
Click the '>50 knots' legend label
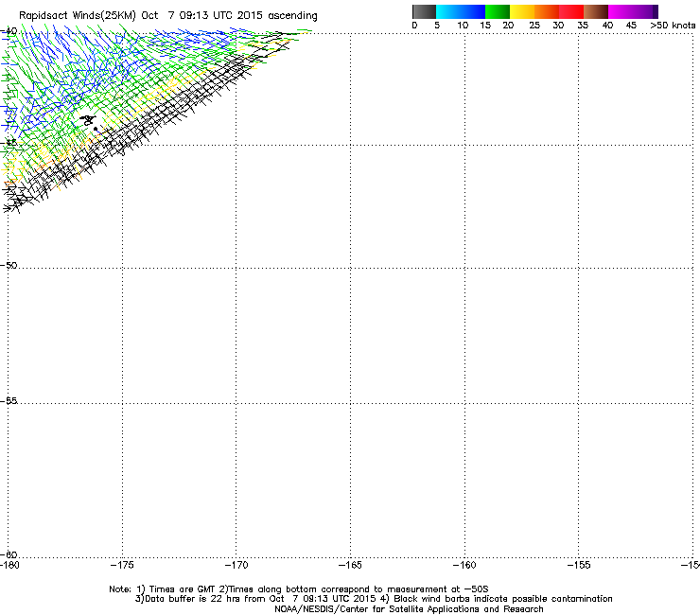[x=673, y=26]
